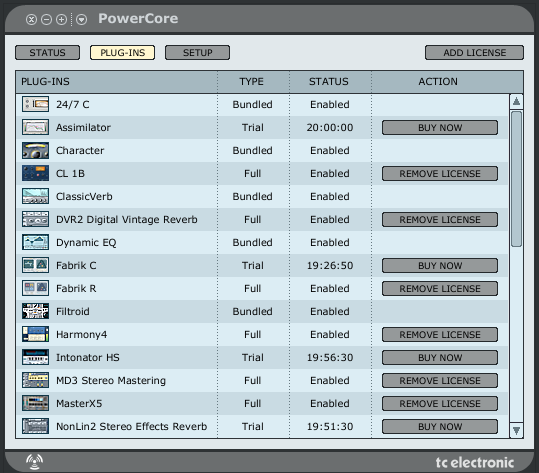Click the 24/7 C plug-in icon
539x473 pixels.
[35, 104]
